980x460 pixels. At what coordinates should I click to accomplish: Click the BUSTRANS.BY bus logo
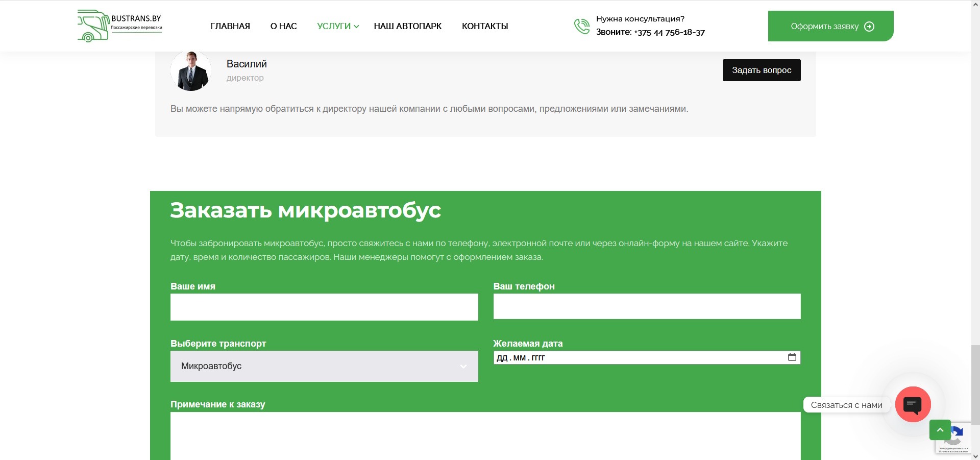pos(119,25)
